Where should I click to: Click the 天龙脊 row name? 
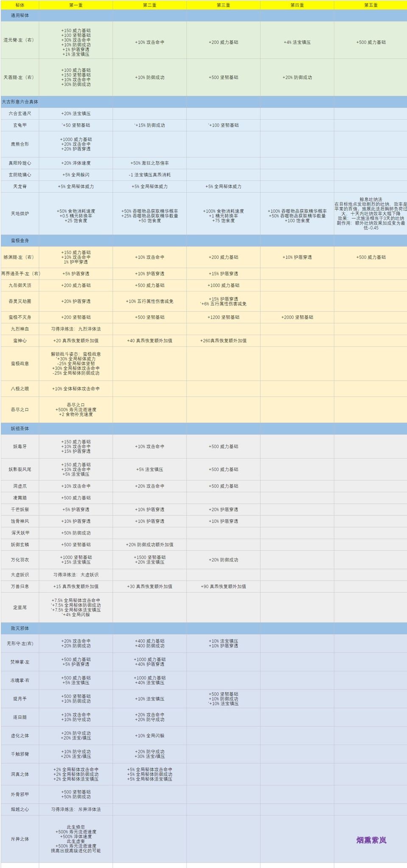pyautogui.click(x=20, y=187)
